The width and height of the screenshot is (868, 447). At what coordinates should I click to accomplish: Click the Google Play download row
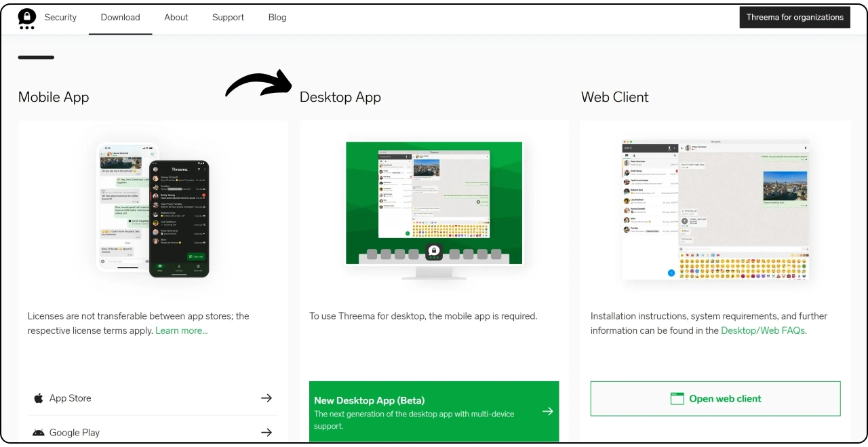(x=153, y=431)
